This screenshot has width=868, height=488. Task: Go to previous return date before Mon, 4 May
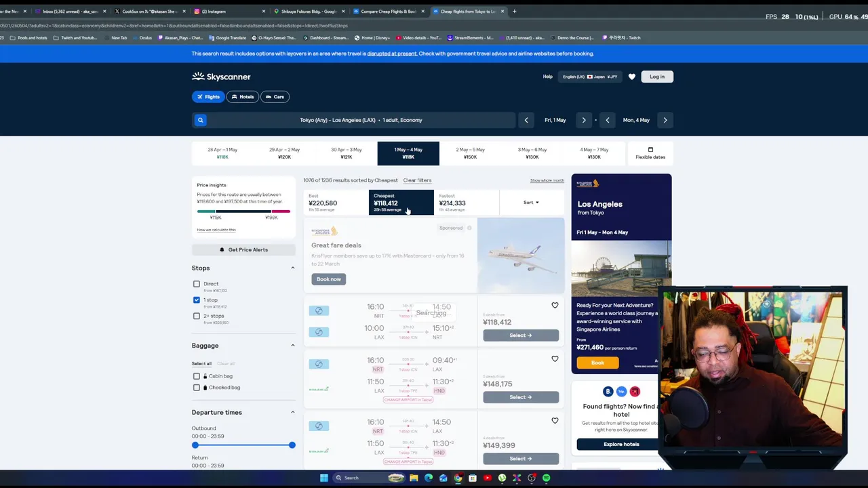(608, 120)
